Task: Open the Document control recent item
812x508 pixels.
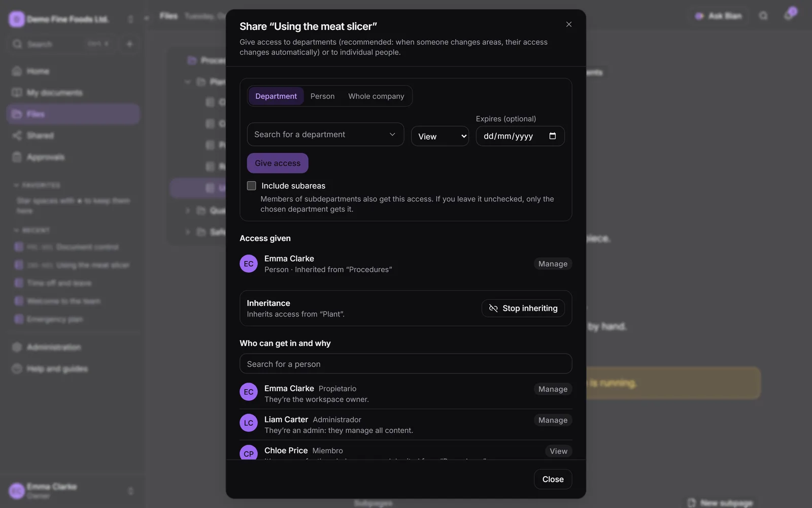Action: pos(73,247)
